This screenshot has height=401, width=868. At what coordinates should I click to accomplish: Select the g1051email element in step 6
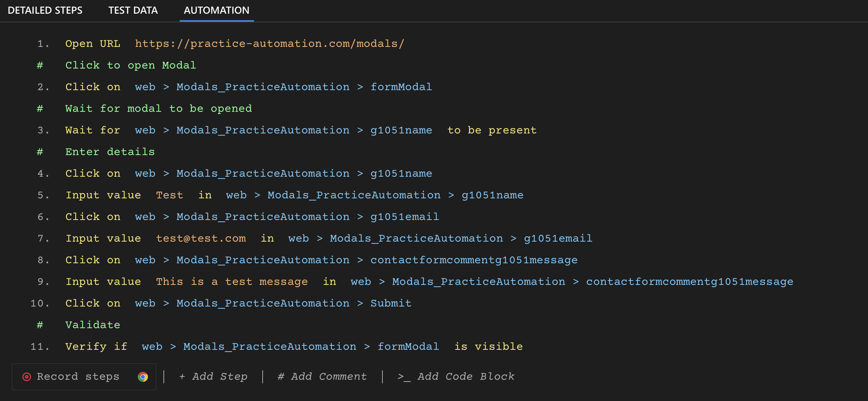tap(404, 217)
